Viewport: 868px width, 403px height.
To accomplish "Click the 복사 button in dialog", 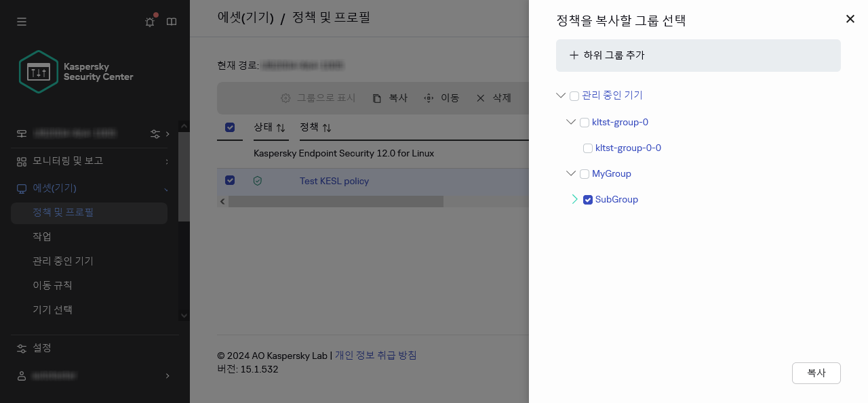I will (x=816, y=373).
